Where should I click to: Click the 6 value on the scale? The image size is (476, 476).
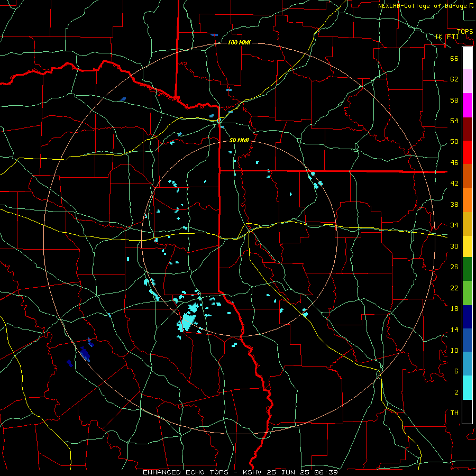tap(456, 371)
